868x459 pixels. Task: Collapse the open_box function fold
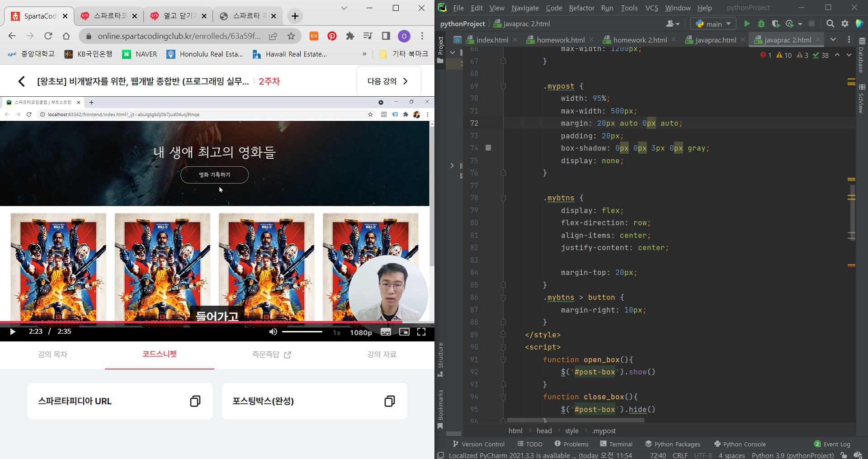[x=503, y=360]
